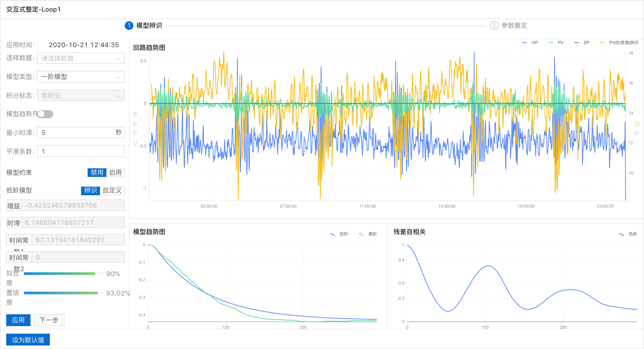Click the 增益 value field
The height and width of the screenshot is (349, 644).
pos(73,205)
